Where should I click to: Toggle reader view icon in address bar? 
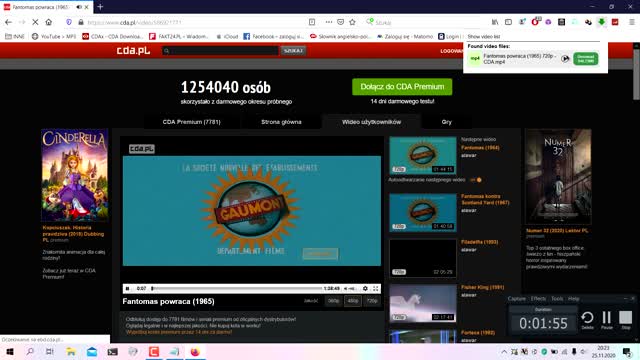(x=312, y=22)
